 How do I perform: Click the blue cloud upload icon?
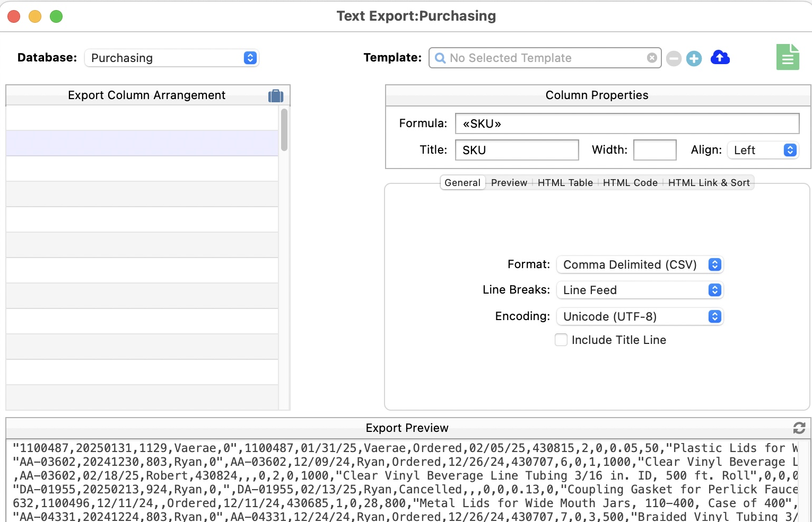[x=720, y=57]
